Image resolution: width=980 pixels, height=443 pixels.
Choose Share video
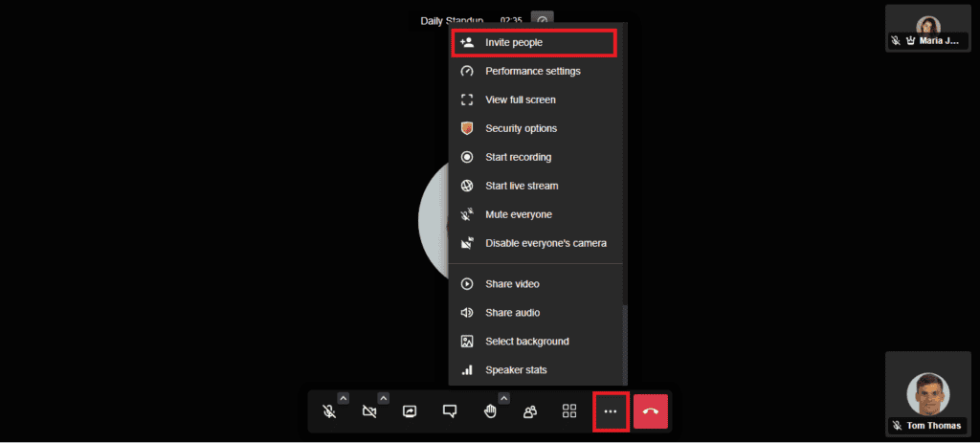536,284
